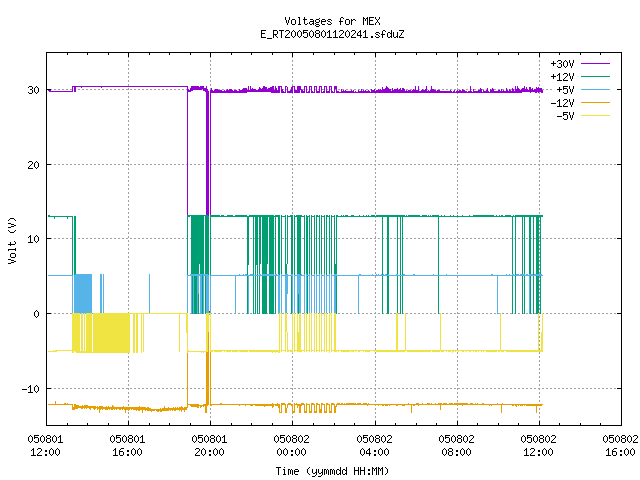Click the orange -12V legend line sample
The width and height of the screenshot is (640, 480).
pyautogui.click(x=596, y=102)
